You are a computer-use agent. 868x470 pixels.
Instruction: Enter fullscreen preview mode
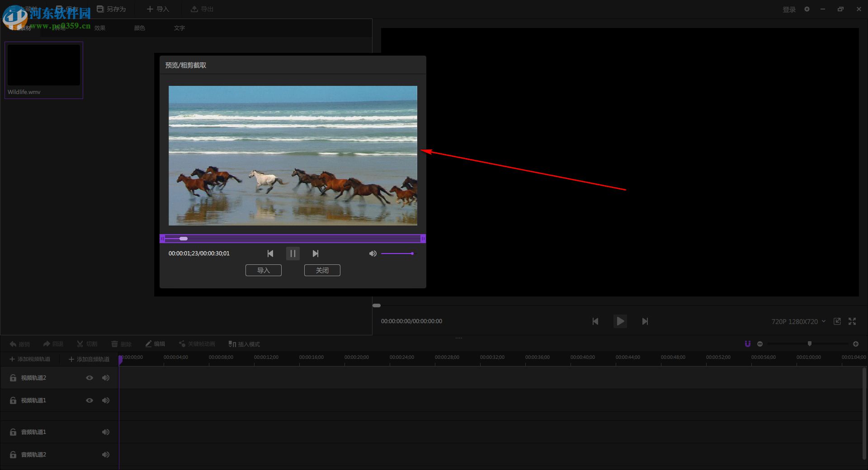point(852,321)
